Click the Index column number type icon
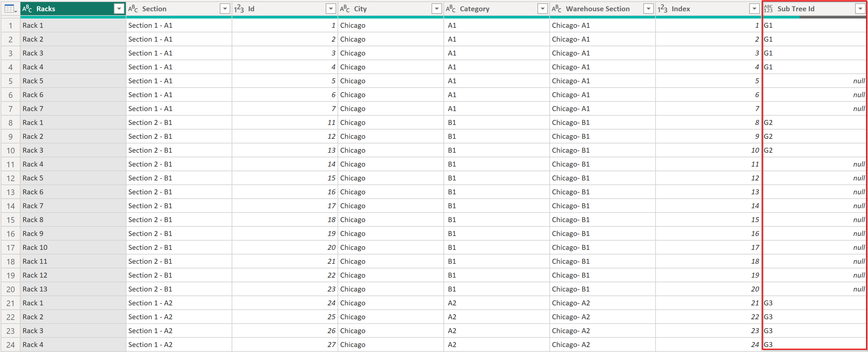868x352 pixels. click(662, 9)
